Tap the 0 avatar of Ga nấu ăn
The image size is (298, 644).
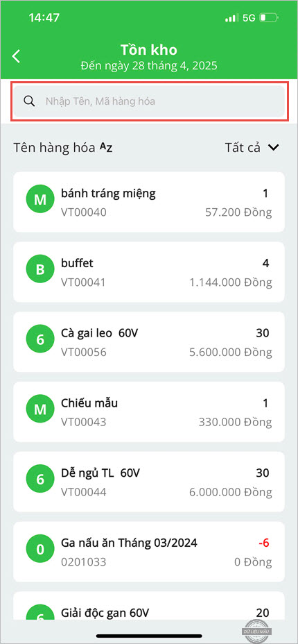40,550
